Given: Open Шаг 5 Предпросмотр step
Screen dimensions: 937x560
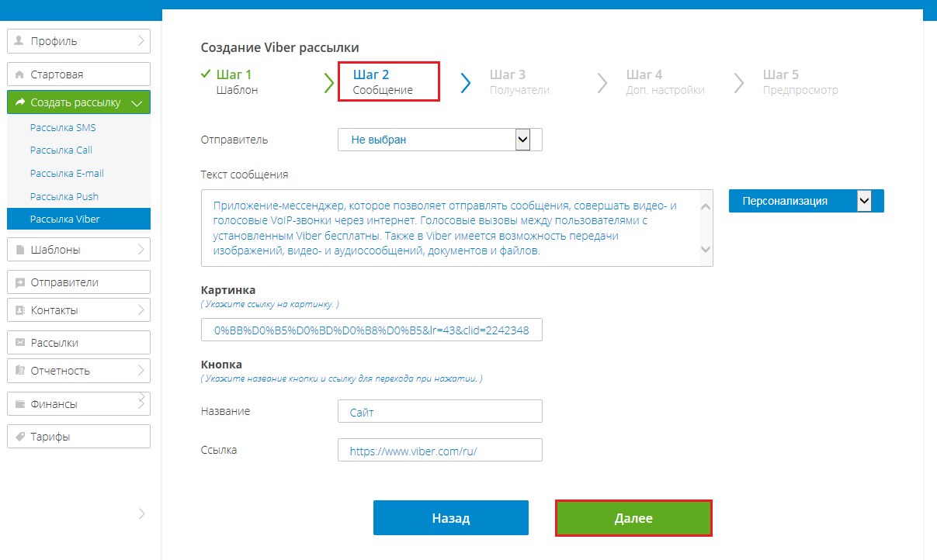Looking at the screenshot, I should [800, 82].
